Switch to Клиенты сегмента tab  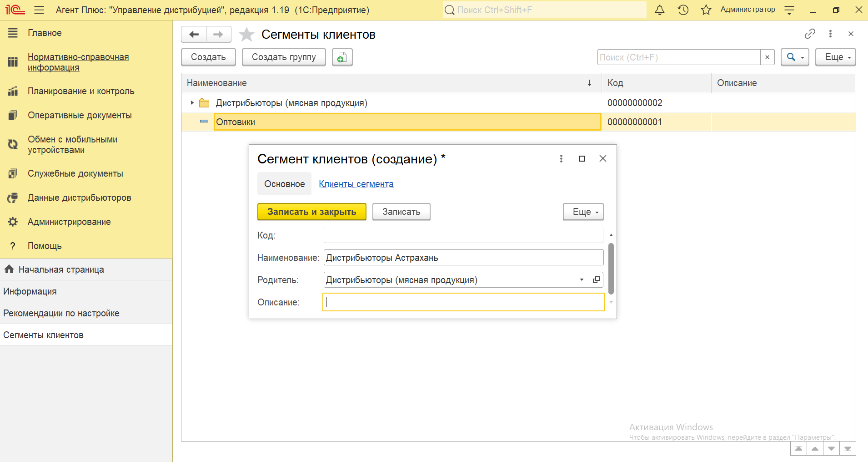(356, 184)
